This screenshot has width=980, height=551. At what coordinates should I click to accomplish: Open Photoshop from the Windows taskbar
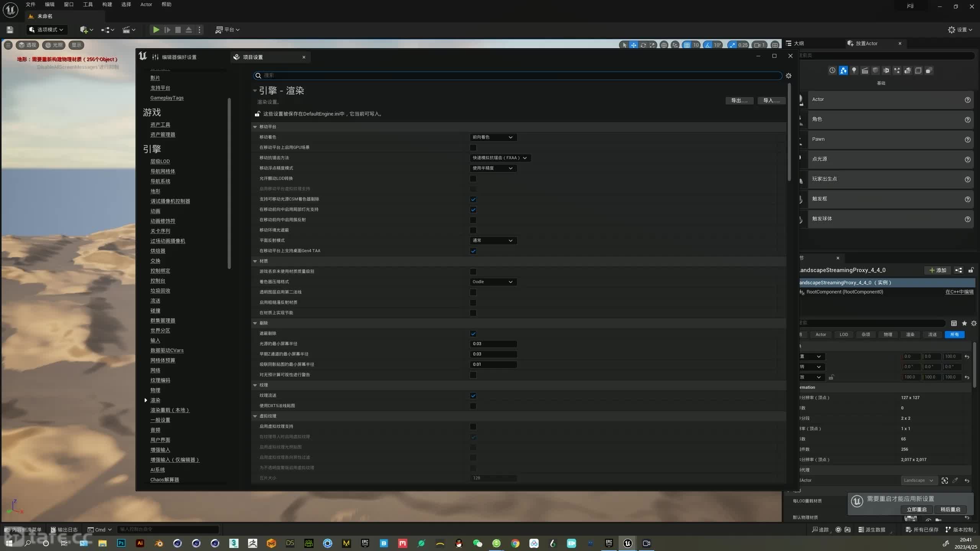pos(121,543)
